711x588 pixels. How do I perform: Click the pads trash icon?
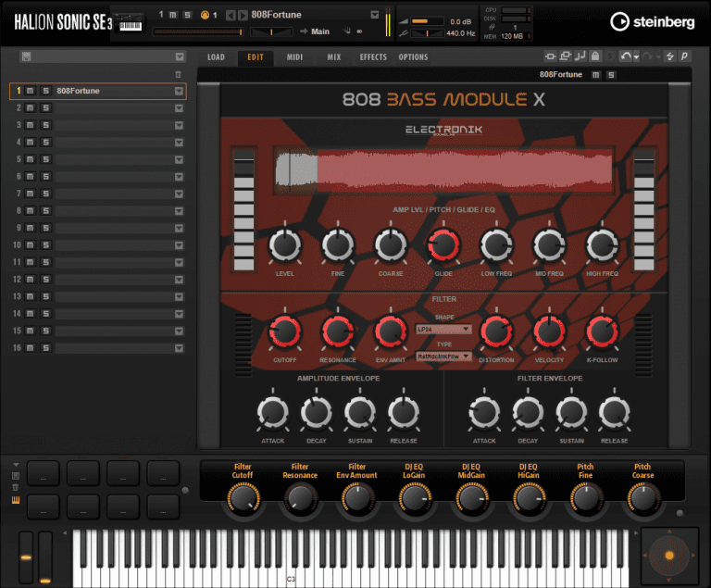(16, 487)
